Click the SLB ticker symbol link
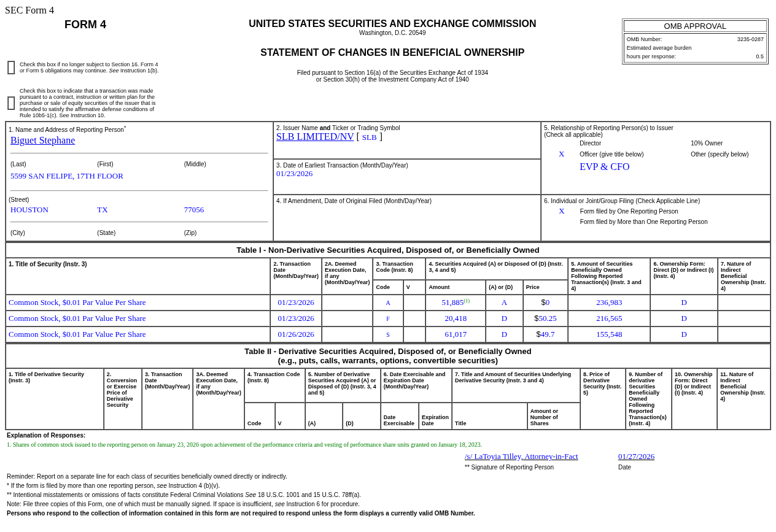 click(x=369, y=137)
